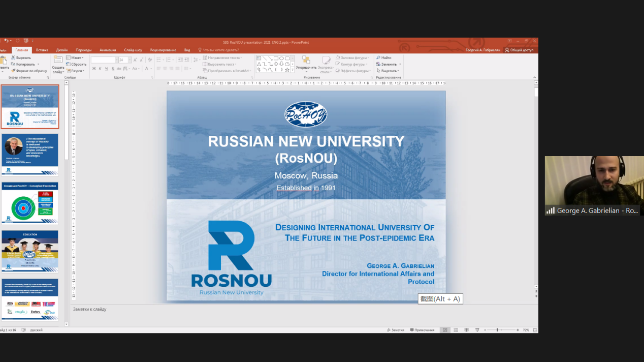Screen dimensions: 644x362
Task: Click the Arrange (Упорядочить) icon
Action: 306,59
